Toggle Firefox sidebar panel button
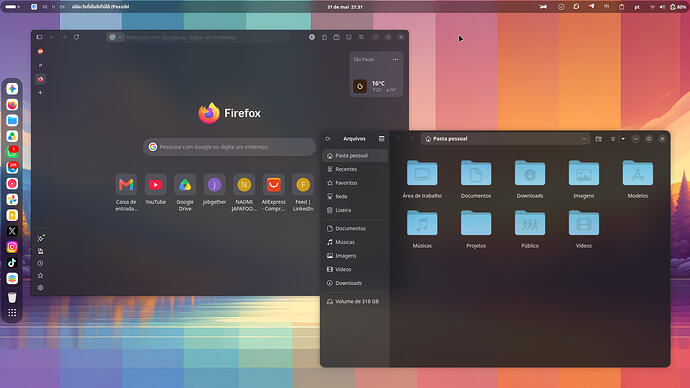Viewport: 690px width, 388px height. click(x=39, y=37)
